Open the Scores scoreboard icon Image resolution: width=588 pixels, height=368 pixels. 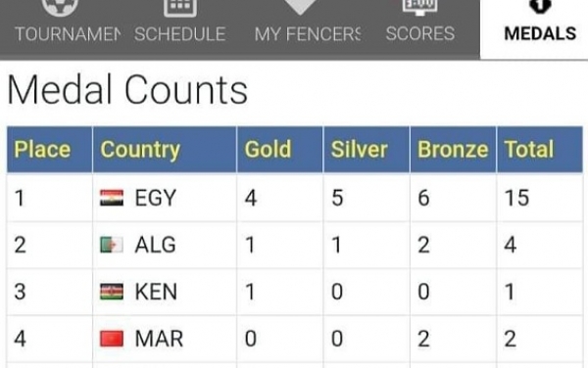419,7
